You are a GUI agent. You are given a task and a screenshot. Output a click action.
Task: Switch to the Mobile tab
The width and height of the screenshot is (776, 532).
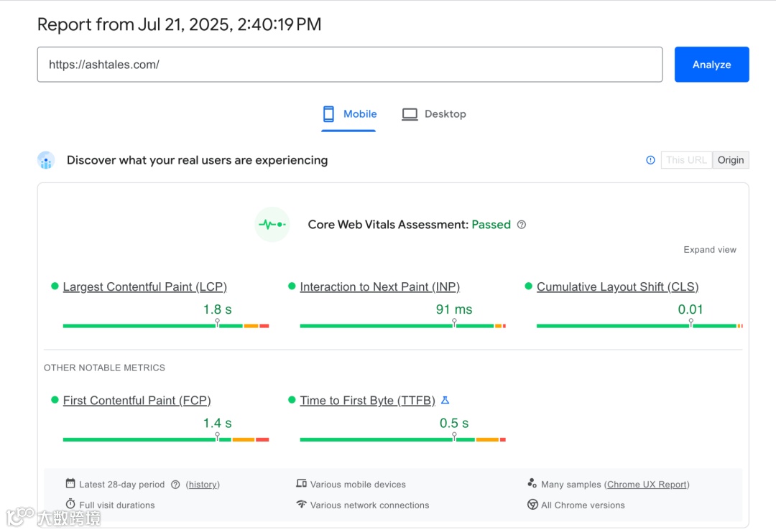click(360, 114)
